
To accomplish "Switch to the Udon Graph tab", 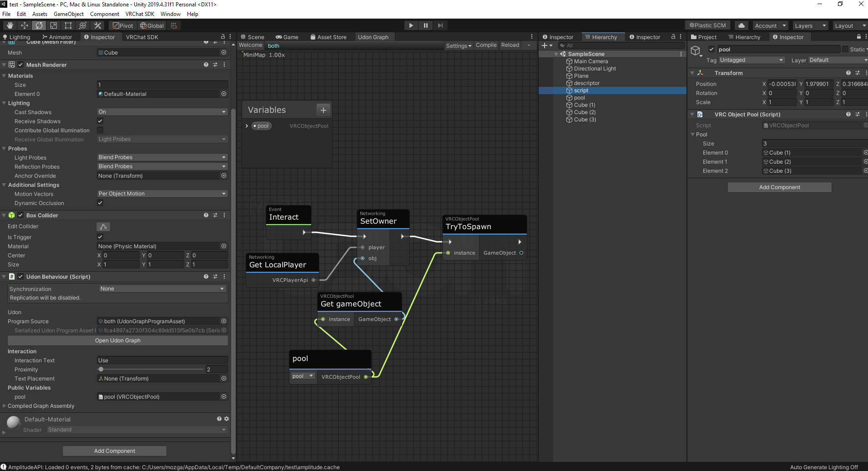I will pos(373,37).
